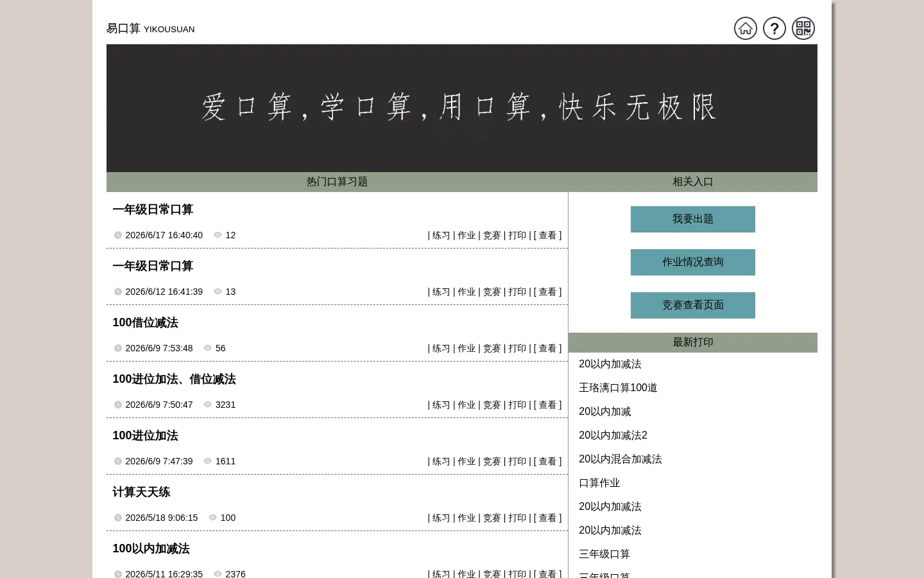Open the 计算天天练 exercise title

pos(141,492)
